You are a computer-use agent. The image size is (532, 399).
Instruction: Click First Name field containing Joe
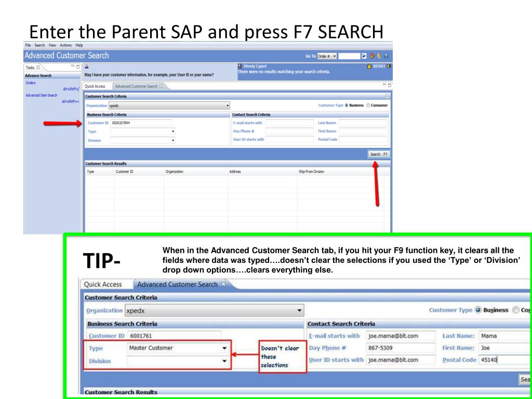point(505,348)
